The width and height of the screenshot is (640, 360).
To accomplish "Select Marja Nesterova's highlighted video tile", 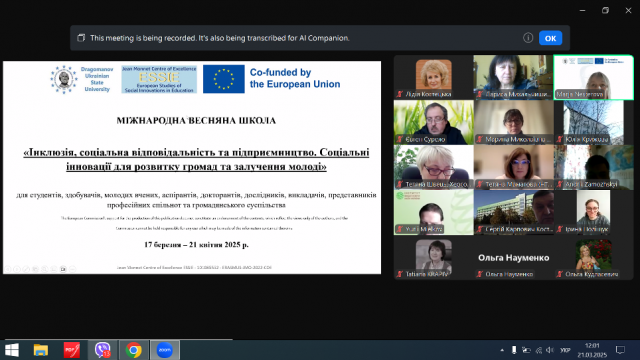I will click(593, 77).
